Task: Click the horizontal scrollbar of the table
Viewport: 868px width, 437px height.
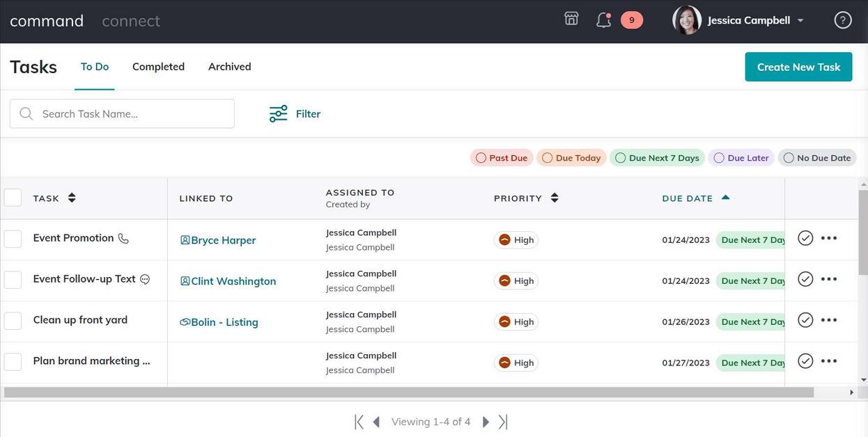Action: 408,392
